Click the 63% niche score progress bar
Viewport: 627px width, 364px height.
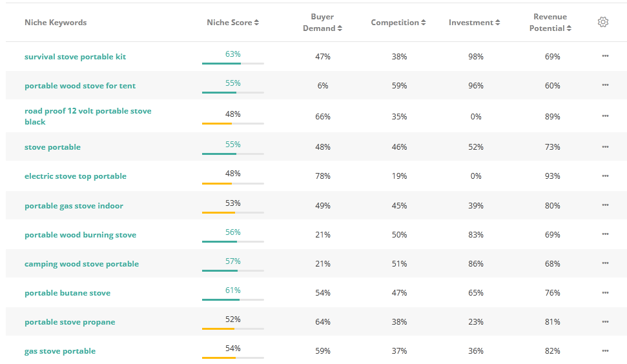[x=232, y=63]
